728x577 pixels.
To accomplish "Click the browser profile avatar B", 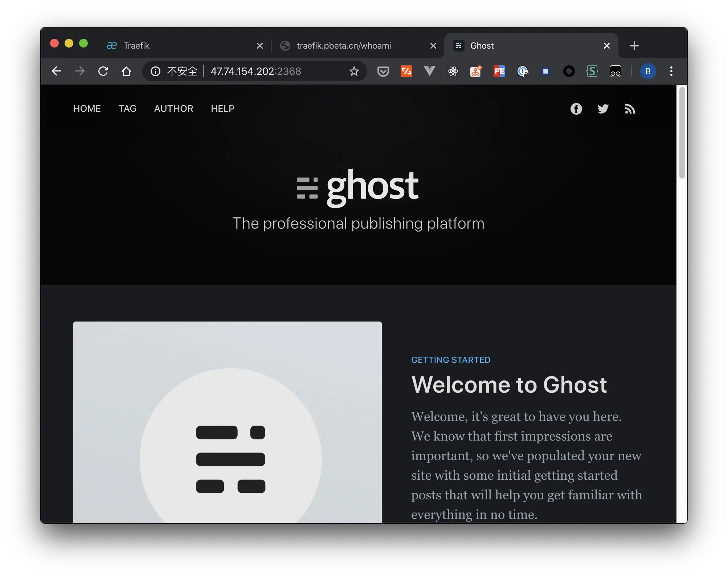I will [x=648, y=71].
